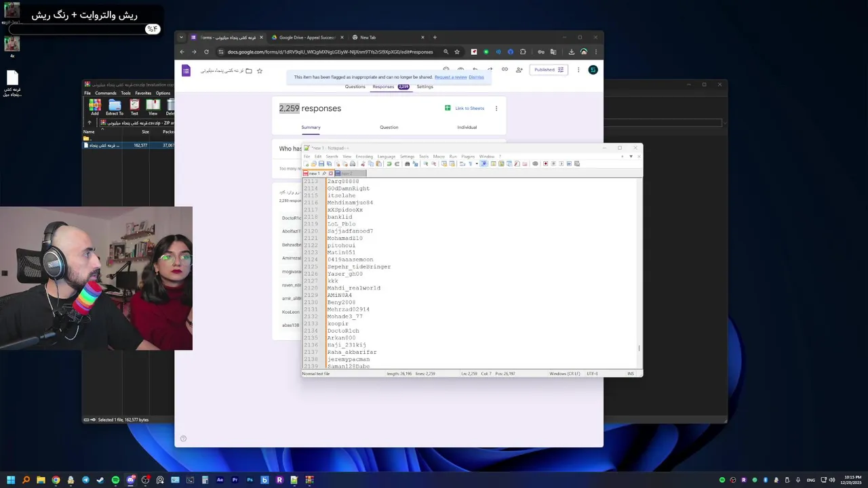Click Chrome reload page icon
Screen dimensions: 868x488
coord(206,52)
